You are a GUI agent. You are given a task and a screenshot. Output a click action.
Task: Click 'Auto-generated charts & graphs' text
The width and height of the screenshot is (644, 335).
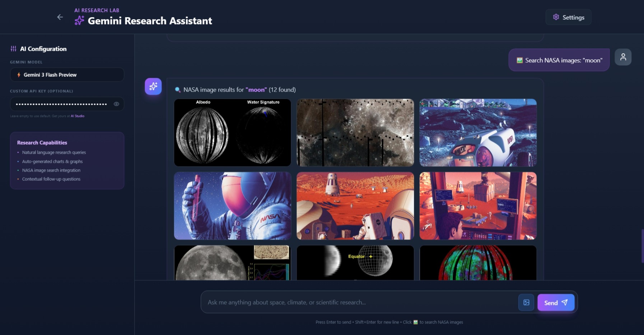52,161
